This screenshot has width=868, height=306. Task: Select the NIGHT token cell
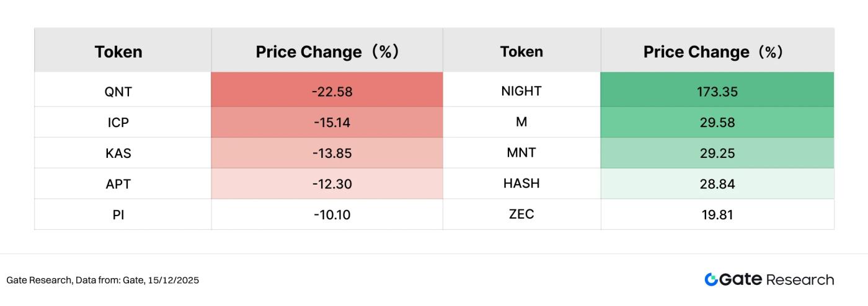pos(521,91)
